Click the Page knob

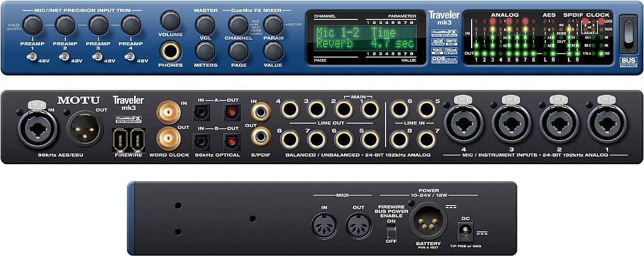[238, 50]
